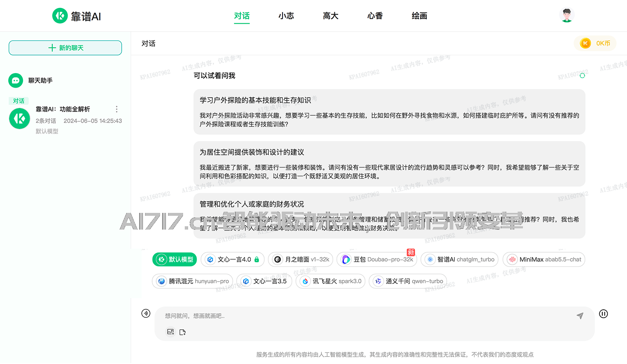Click the 默认模型 label under the conversation

(x=47, y=131)
